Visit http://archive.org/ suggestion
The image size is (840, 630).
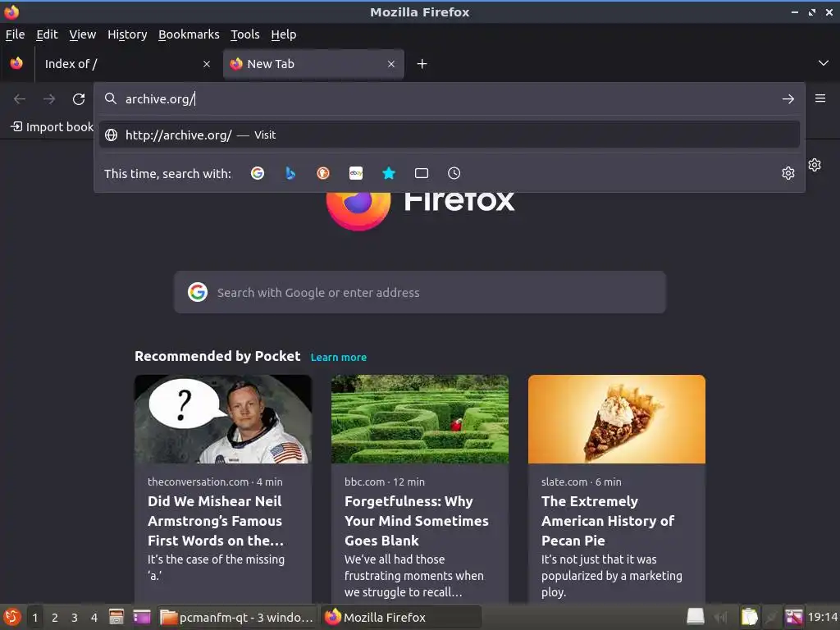pos(449,135)
